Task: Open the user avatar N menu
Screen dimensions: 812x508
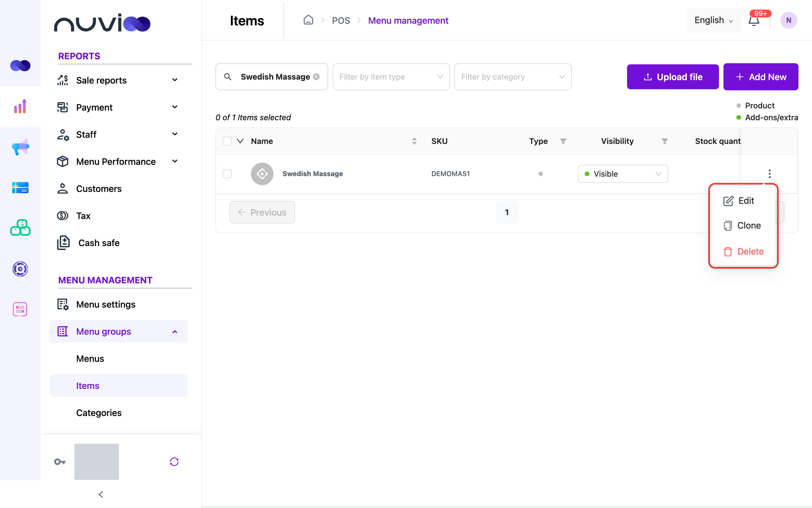Action: pos(789,21)
